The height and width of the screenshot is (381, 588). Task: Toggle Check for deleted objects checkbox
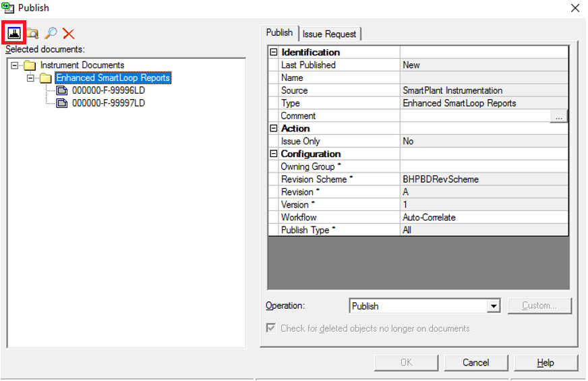[271, 328]
